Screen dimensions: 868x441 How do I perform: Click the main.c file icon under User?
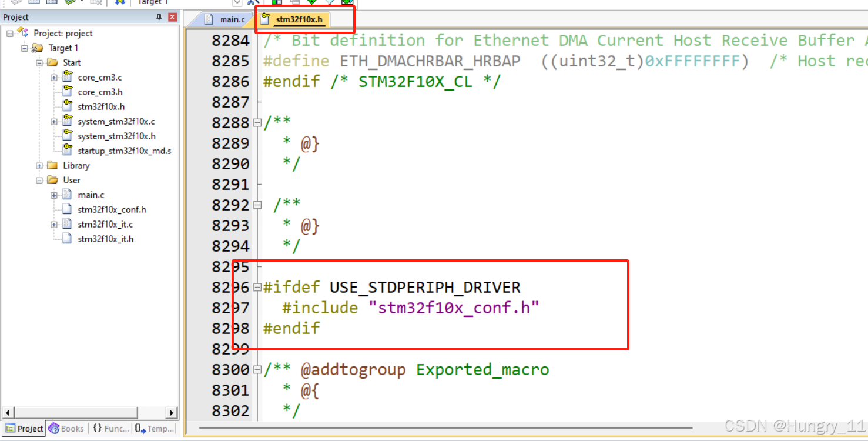(67, 195)
